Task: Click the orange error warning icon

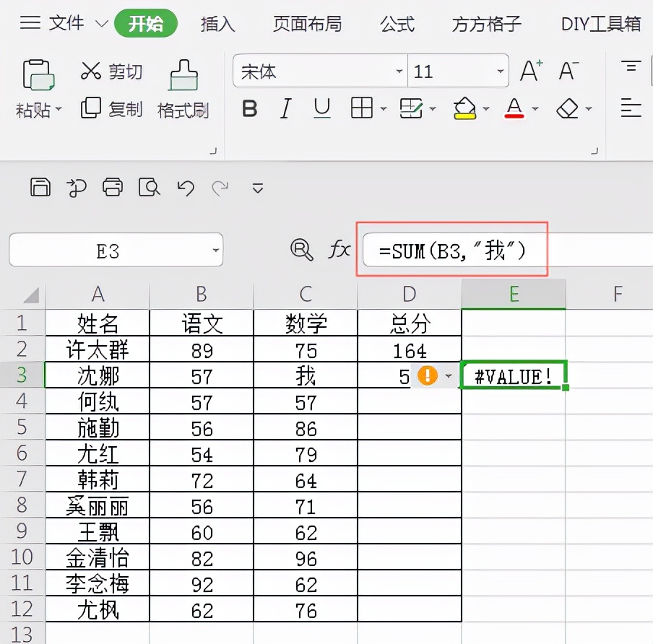Action: tap(428, 375)
